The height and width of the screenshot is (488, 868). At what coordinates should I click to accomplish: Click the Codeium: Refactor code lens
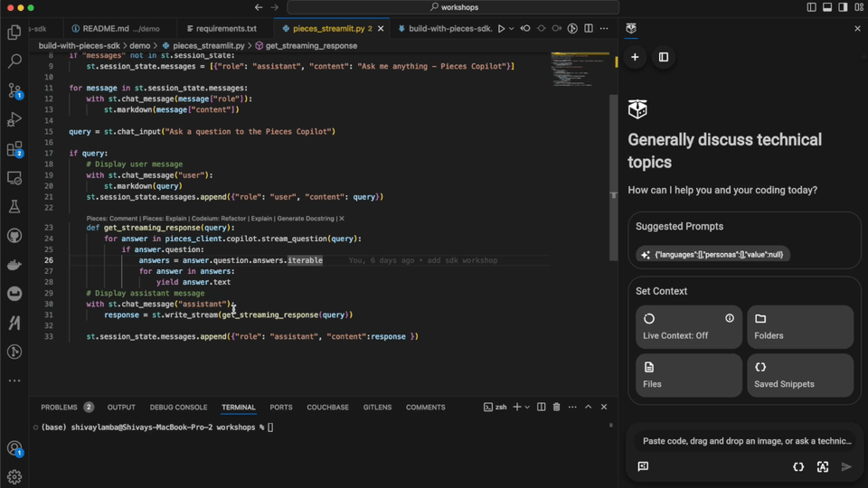pos(219,219)
